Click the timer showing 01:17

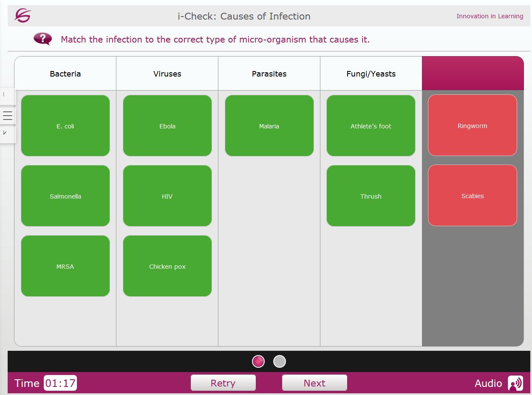pyautogui.click(x=60, y=383)
